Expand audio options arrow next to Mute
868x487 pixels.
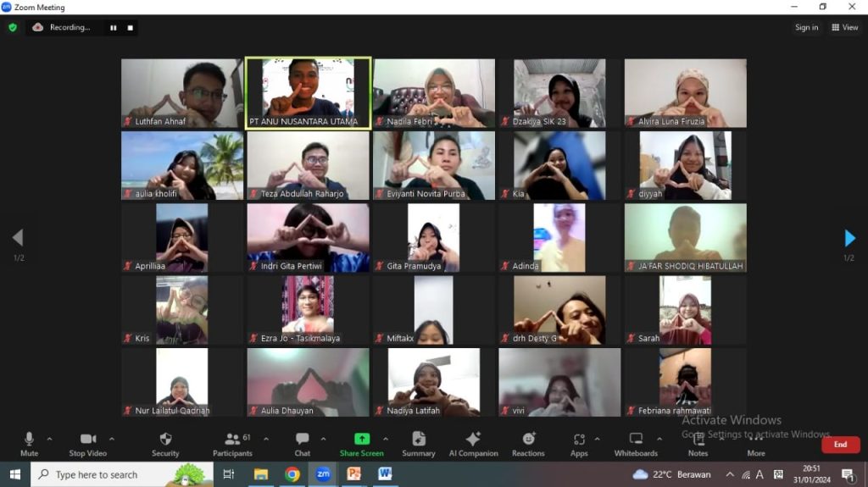point(49,439)
